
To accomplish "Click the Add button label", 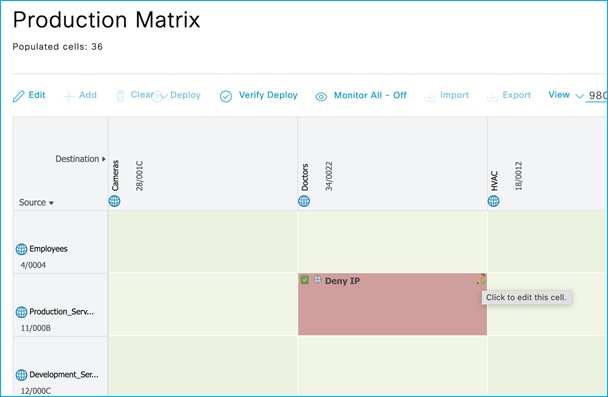I will (x=88, y=95).
